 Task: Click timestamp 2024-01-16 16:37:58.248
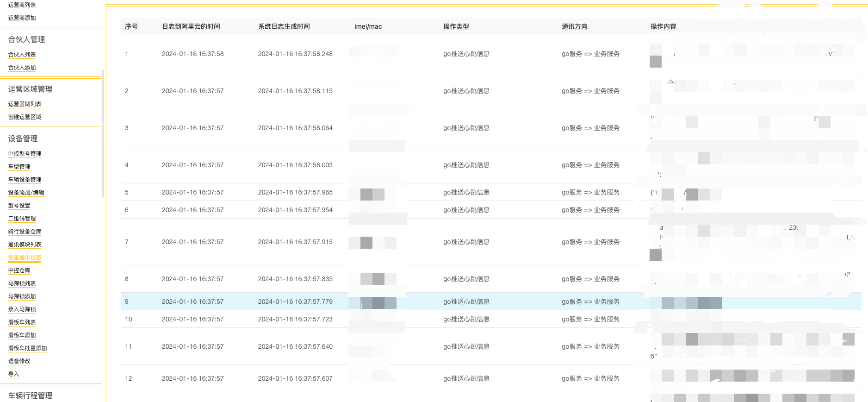click(x=295, y=54)
